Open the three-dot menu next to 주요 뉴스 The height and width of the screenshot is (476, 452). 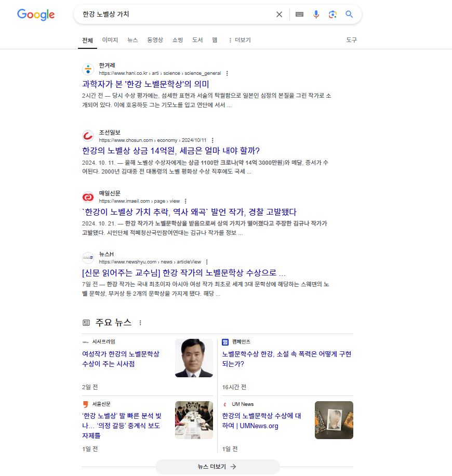tap(140, 323)
